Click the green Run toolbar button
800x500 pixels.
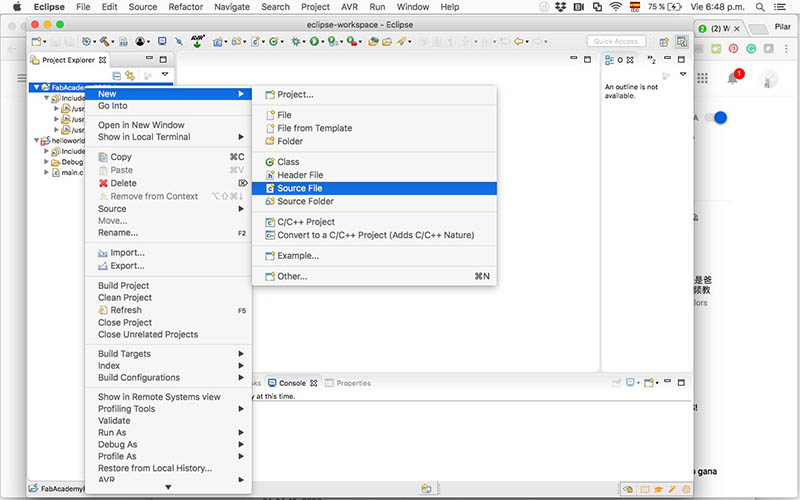(314, 41)
